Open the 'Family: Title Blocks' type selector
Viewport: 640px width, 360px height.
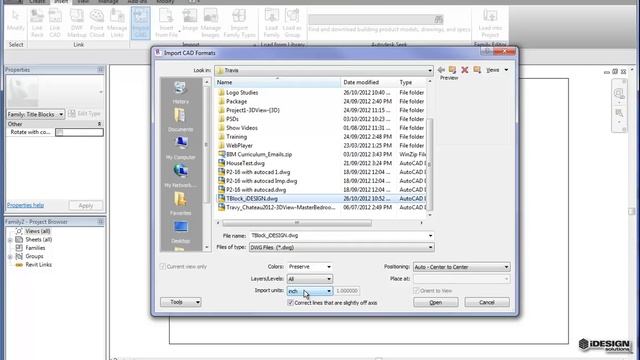(36, 114)
